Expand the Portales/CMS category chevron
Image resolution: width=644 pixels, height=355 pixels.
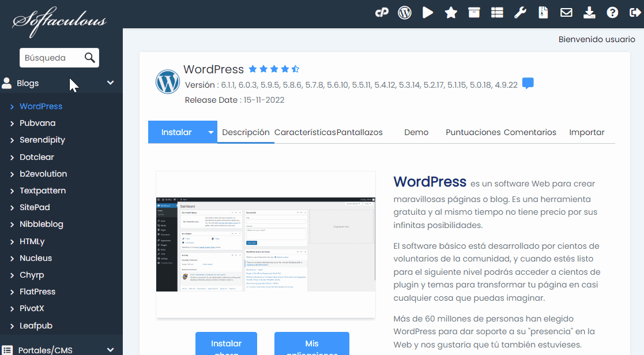(111, 350)
